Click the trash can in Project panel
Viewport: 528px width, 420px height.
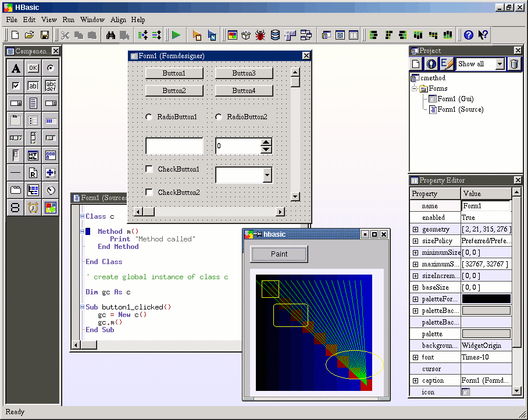[514, 64]
